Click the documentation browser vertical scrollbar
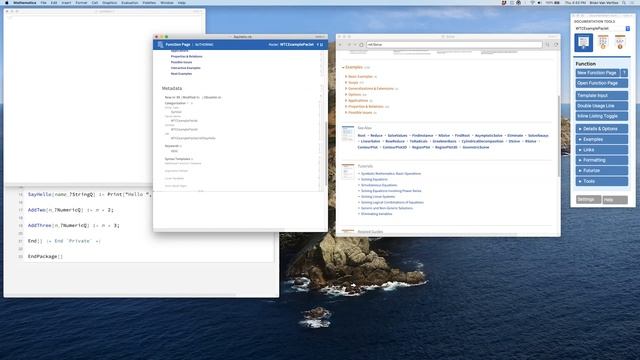 (559, 136)
